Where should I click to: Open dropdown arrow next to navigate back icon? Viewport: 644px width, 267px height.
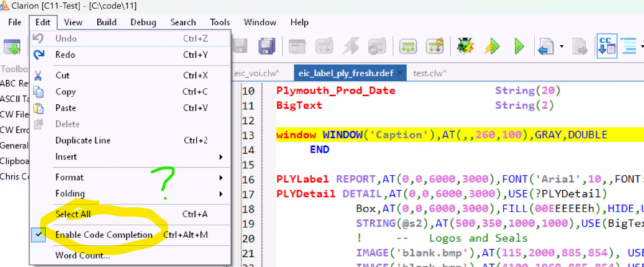coord(562,46)
